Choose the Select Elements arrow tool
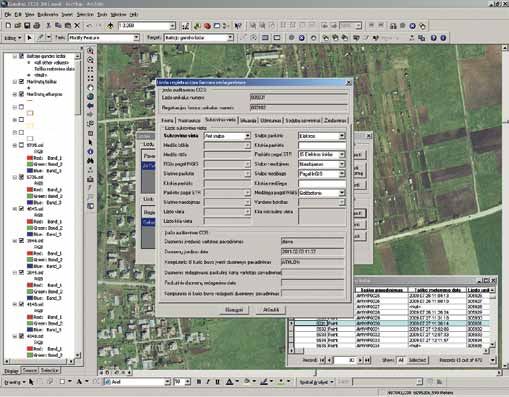This screenshot has width=509, height=397. [90, 142]
